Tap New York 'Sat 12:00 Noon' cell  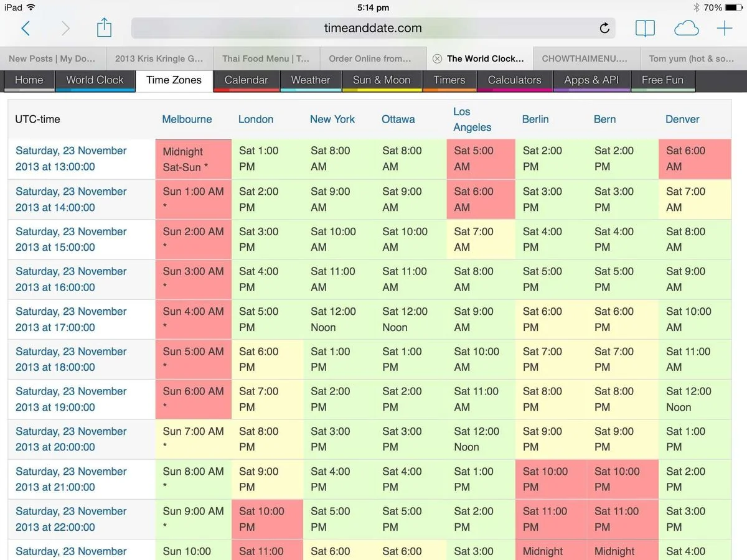click(339, 319)
